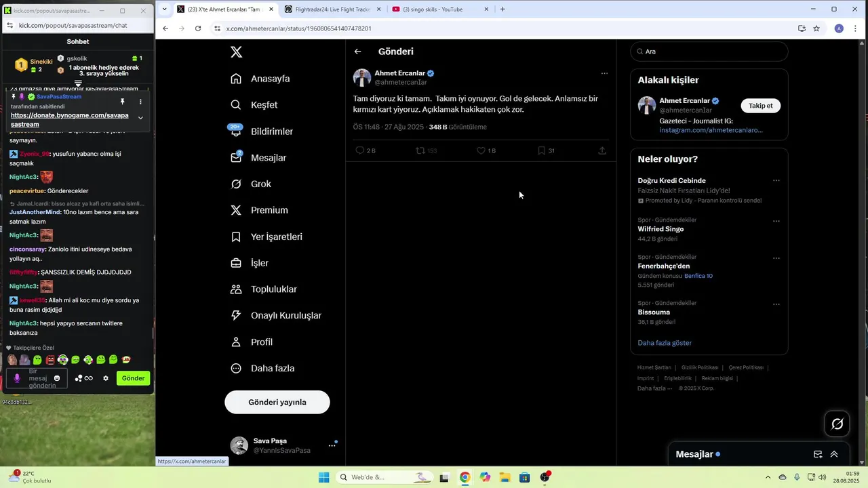
Task: Open options for the Bissouma trend
Action: [776, 304]
